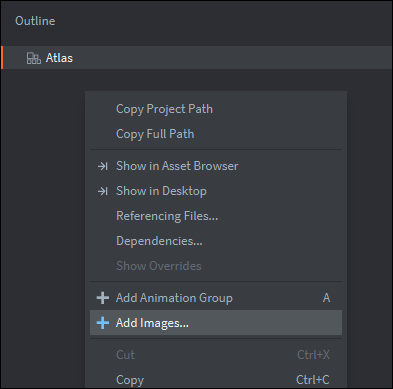Click the plus icon beside Add Animation Group

click(103, 298)
